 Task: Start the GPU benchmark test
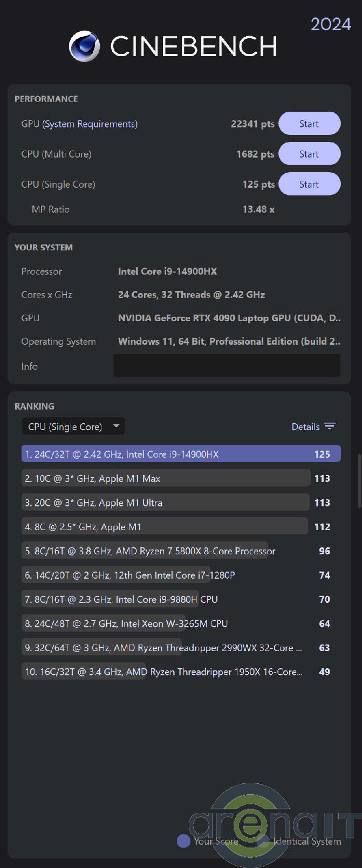click(x=309, y=124)
